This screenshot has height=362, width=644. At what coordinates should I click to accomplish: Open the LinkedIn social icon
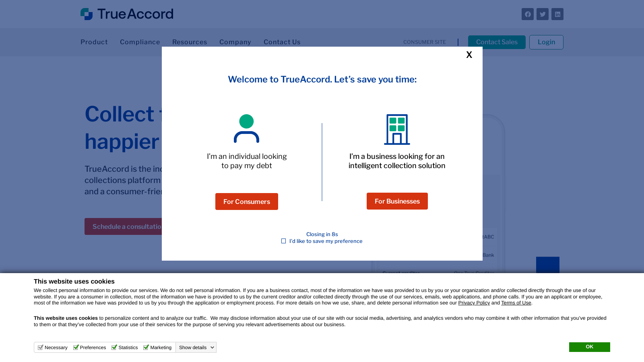[x=557, y=14]
